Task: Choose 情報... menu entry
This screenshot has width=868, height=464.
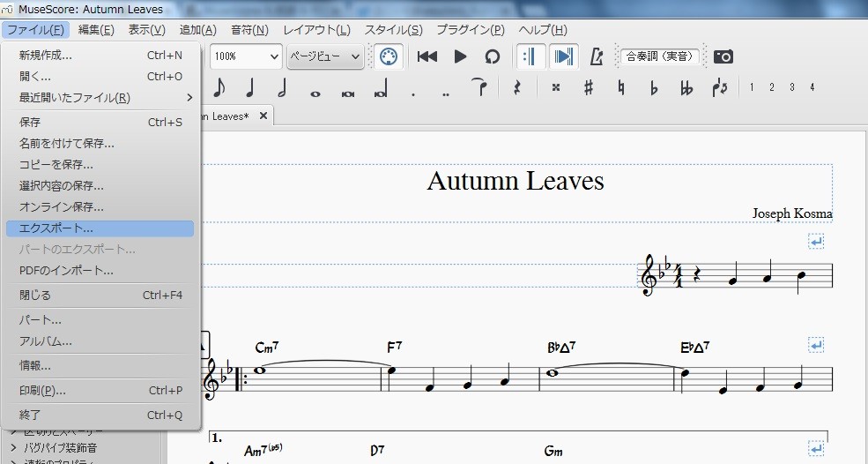Action: (100, 366)
